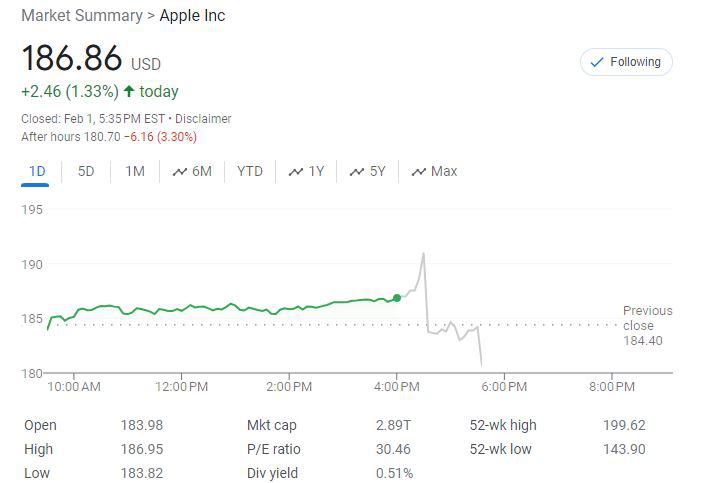Screen dimensions: 703x483
Task: Show the YTD chart range
Action: (250, 171)
